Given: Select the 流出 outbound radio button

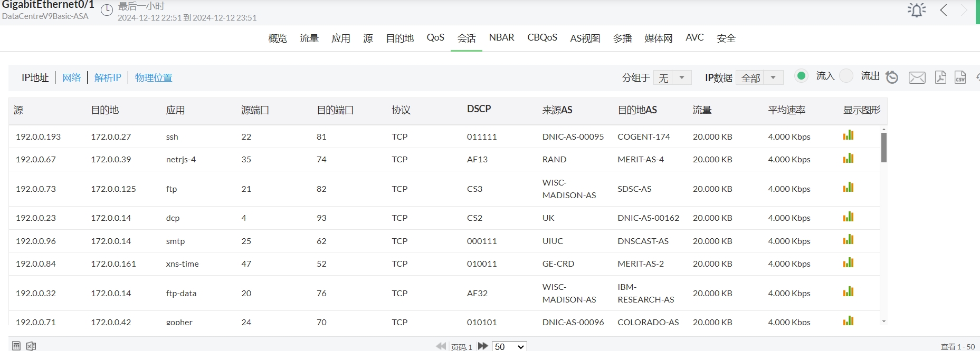Looking at the screenshot, I should [846, 76].
